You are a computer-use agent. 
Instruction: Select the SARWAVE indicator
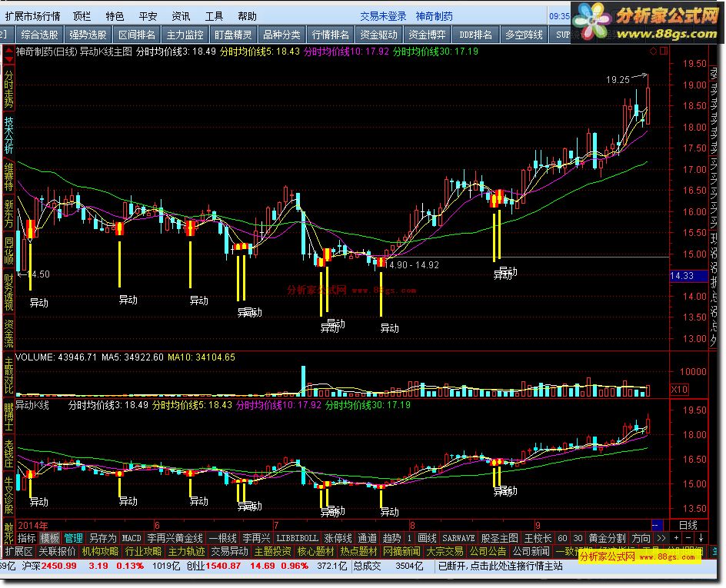[x=458, y=538]
